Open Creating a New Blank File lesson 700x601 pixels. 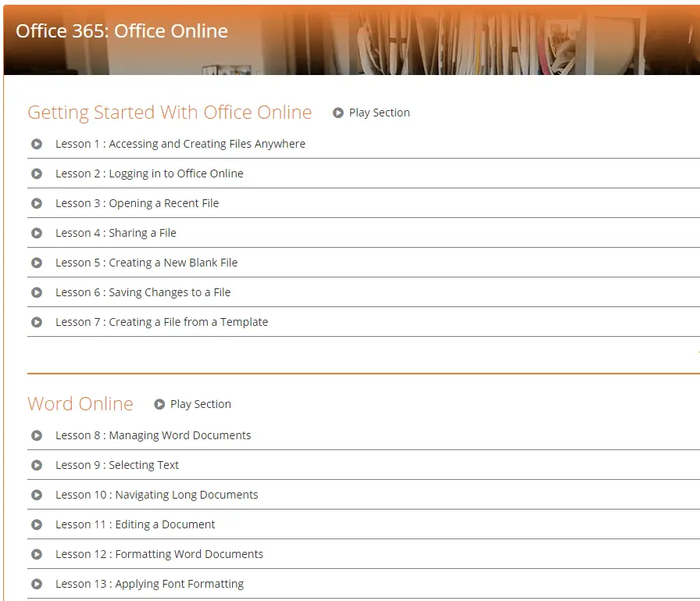pos(146,263)
